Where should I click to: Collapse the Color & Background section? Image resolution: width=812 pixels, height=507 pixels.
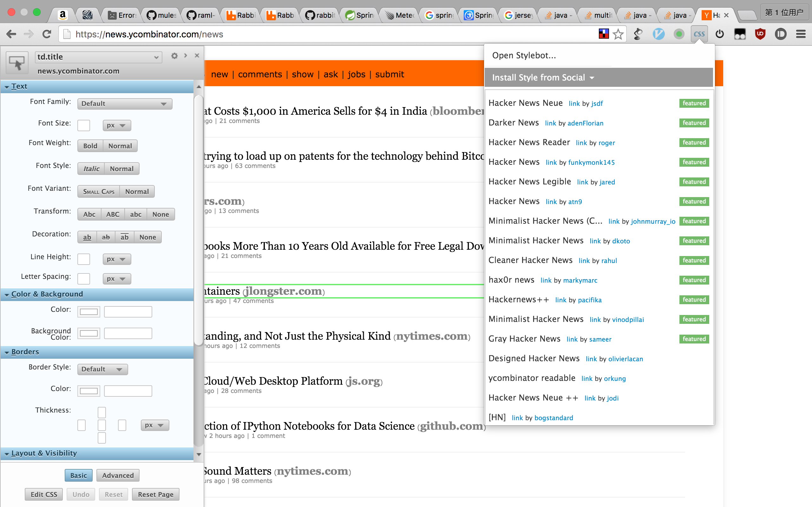pyautogui.click(x=47, y=294)
